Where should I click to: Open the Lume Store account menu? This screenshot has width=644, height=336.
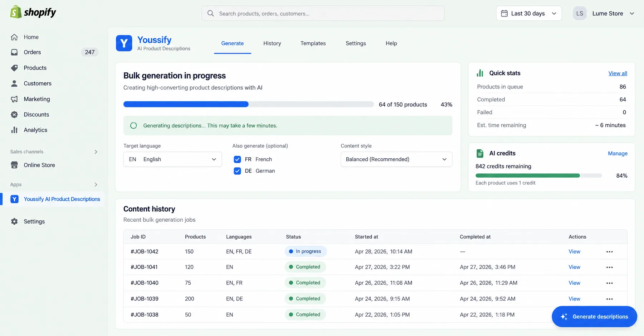pos(604,13)
